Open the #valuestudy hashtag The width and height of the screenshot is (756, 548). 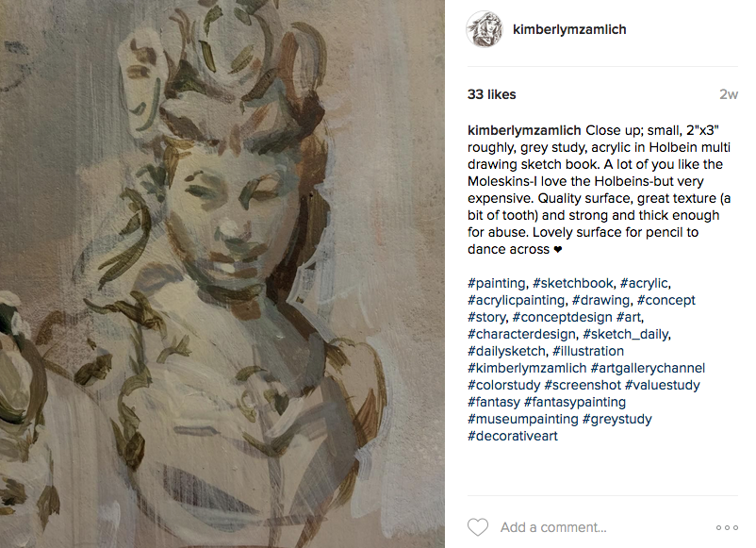(x=663, y=385)
